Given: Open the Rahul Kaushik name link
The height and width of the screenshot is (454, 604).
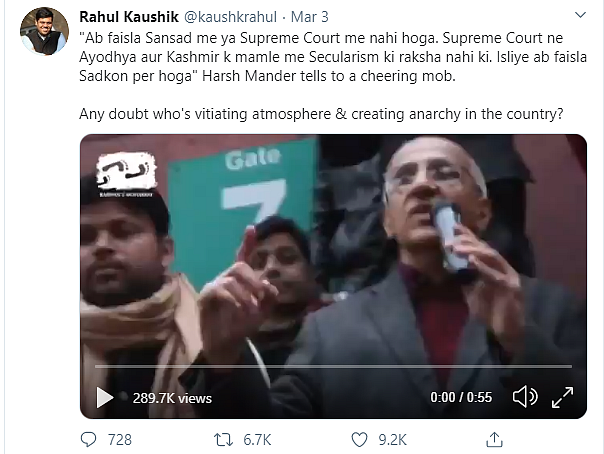Looking at the screenshot, I should point(129,17).
